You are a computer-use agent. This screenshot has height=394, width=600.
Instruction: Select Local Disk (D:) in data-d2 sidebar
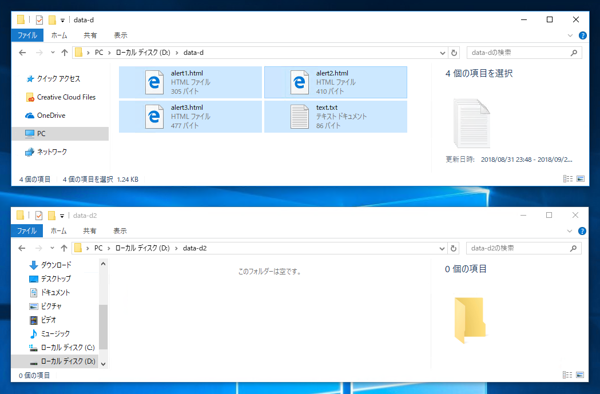tap(55, 361)
